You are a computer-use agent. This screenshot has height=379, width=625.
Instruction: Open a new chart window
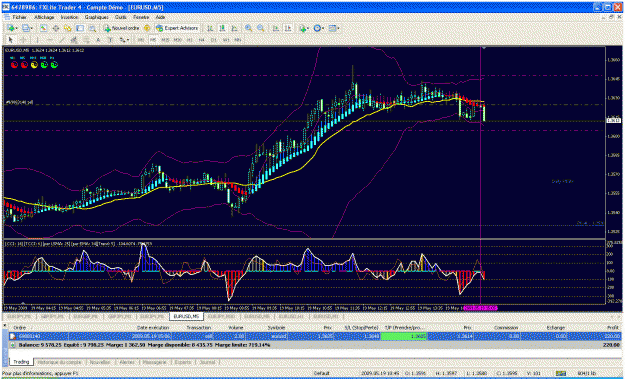(10, 28)
